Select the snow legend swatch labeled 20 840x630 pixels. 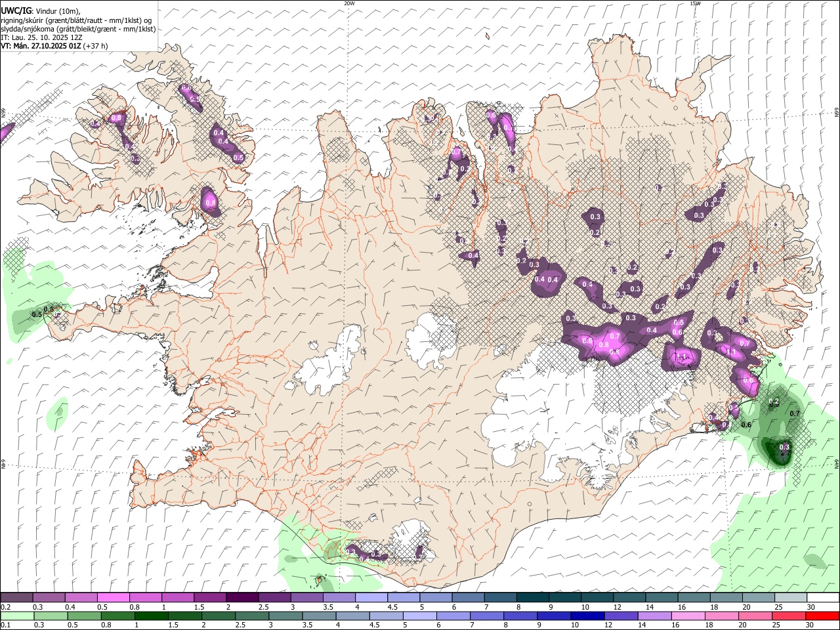pos(758,598)
